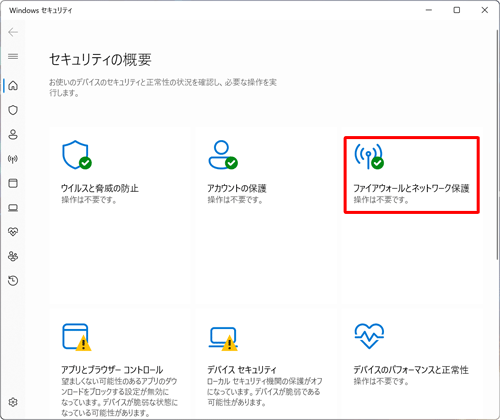Open ファイアウォールとネットワーク保護 tile title
500x420 pixels.
[x=411, y=188]
